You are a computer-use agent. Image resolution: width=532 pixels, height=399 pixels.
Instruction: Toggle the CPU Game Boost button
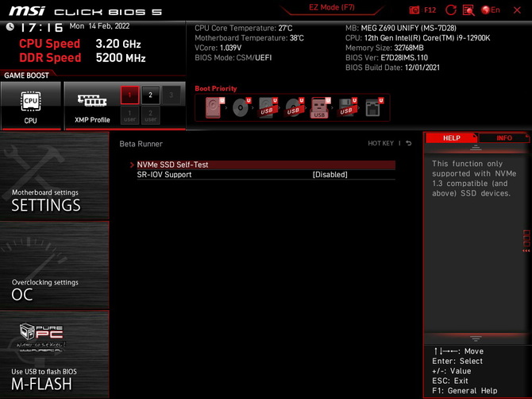click(x=31, y=106)
